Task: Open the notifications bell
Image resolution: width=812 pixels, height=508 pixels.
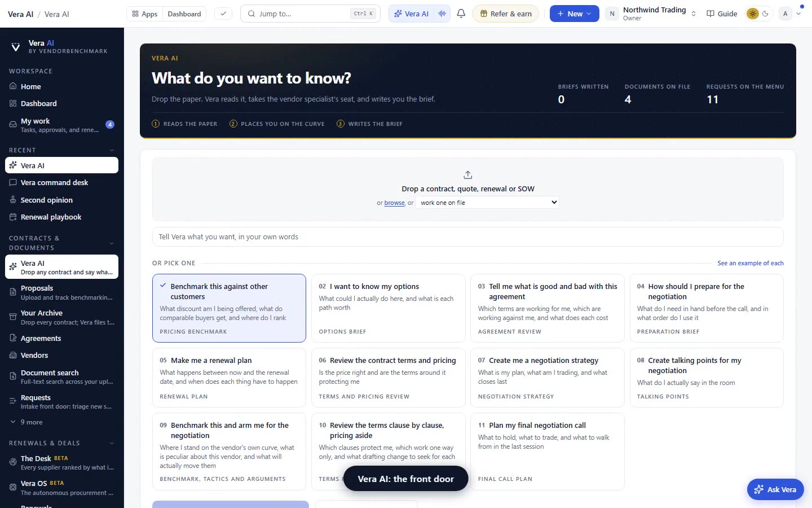Action: pyautogui.click(x=461, y=14)
